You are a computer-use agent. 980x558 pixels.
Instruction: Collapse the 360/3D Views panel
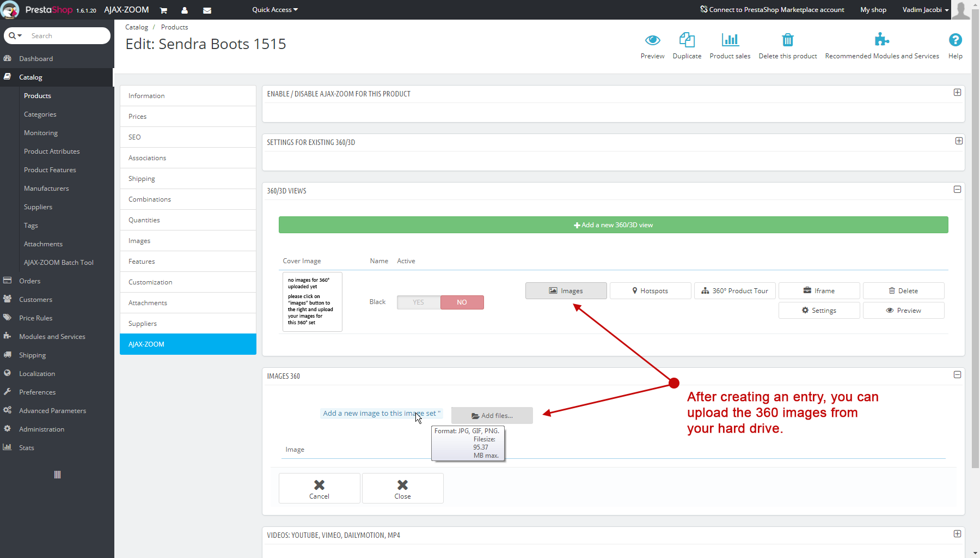coord(957,190)
